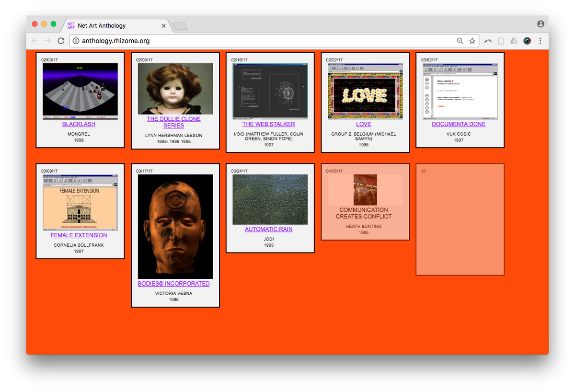Click the LOVE daisy flowers thumbnail
Image resolution: width=575 pixels, height=392 pixels.
pyautogui.click(x=365, y=92)
